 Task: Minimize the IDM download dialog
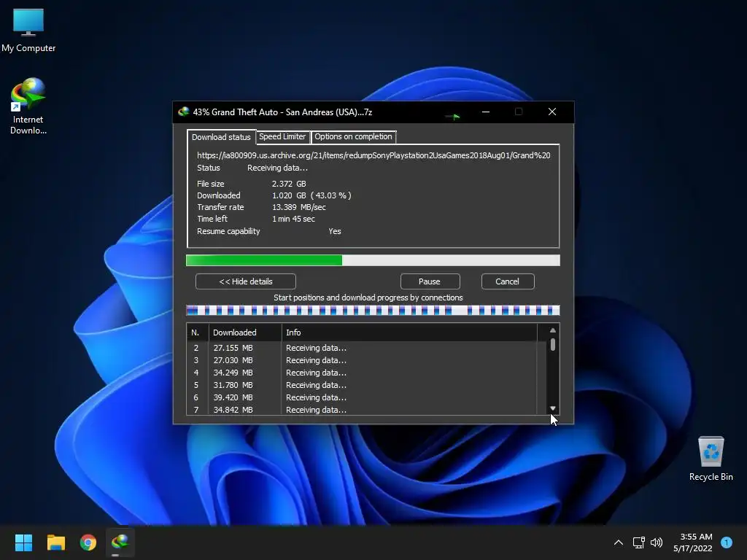[x=486, y=112]
